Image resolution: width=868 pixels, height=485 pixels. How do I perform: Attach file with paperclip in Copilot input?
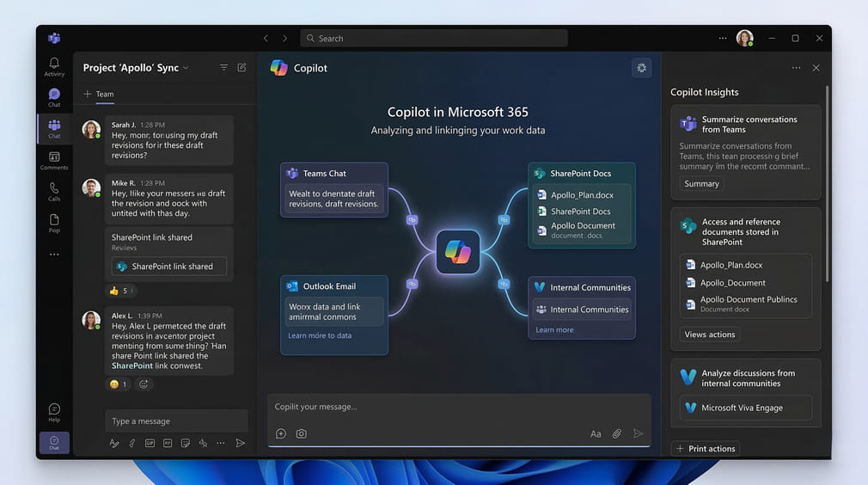click(x=617, y=433)
